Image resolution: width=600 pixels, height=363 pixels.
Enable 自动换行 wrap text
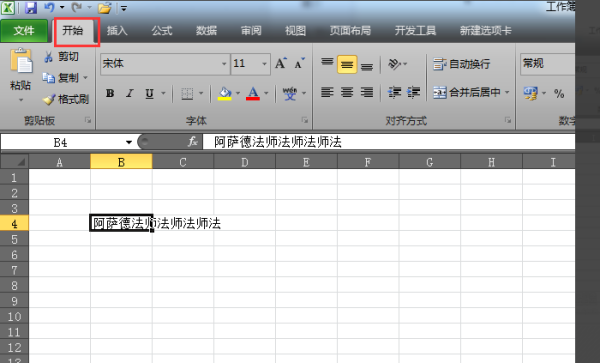[x=461, y=64]
